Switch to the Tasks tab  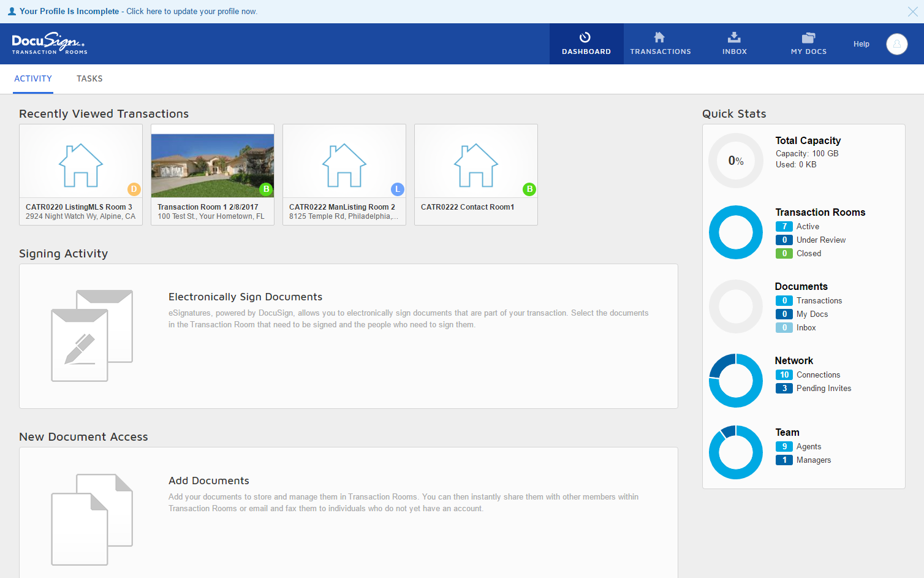click(x=89, y=78)
